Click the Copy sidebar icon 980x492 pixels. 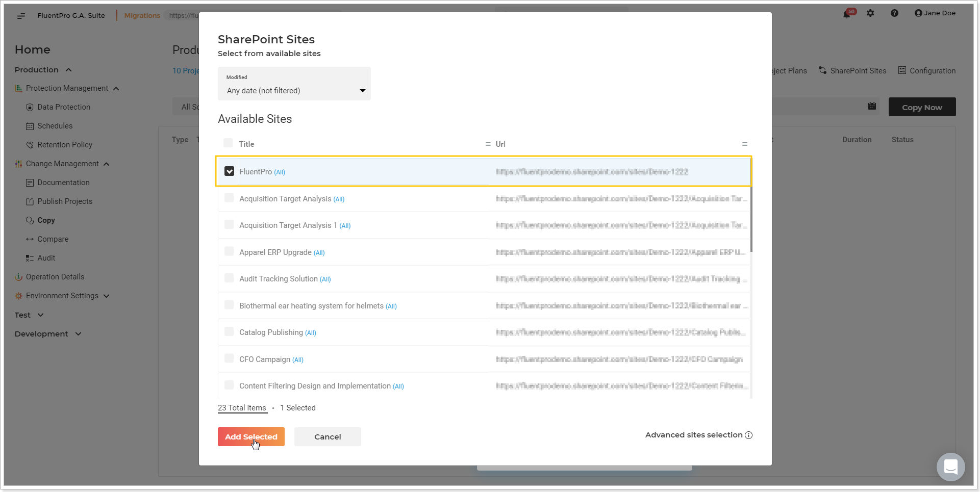(x=30, y=220)
